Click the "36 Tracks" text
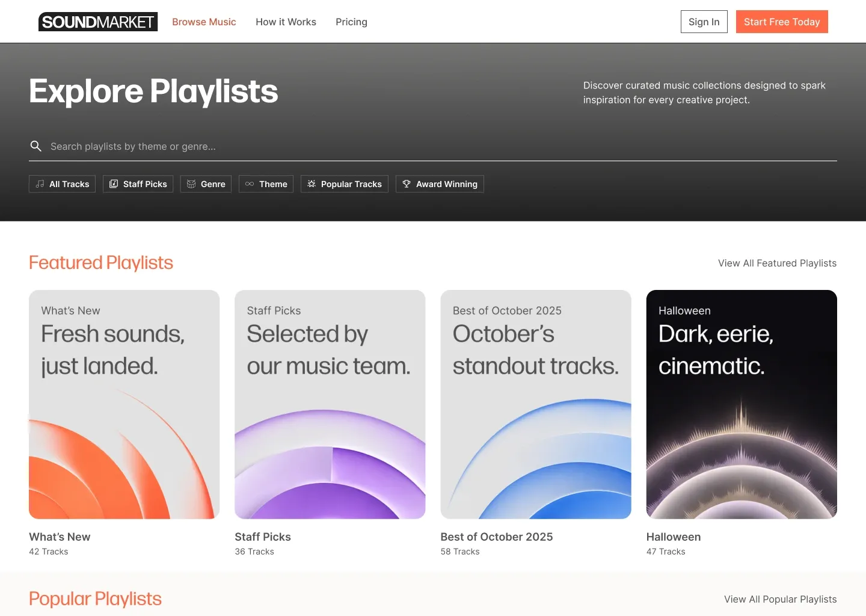 [x=254, y=552]
